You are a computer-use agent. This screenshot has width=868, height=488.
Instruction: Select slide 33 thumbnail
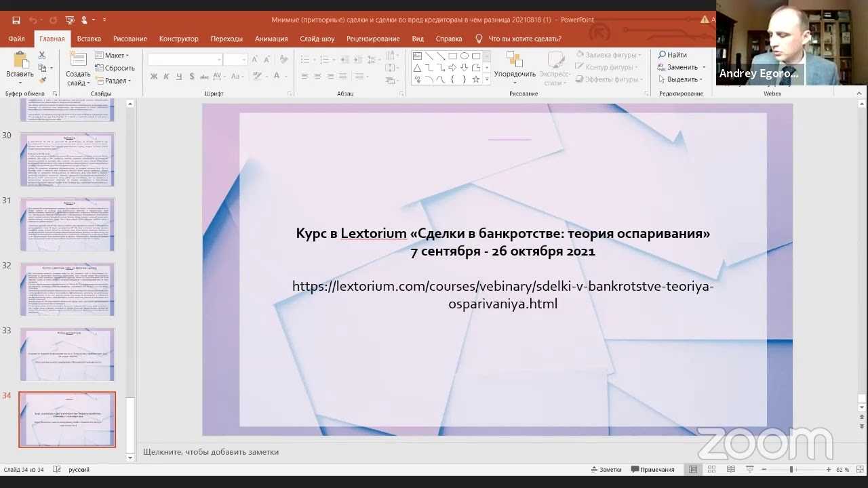67,354
